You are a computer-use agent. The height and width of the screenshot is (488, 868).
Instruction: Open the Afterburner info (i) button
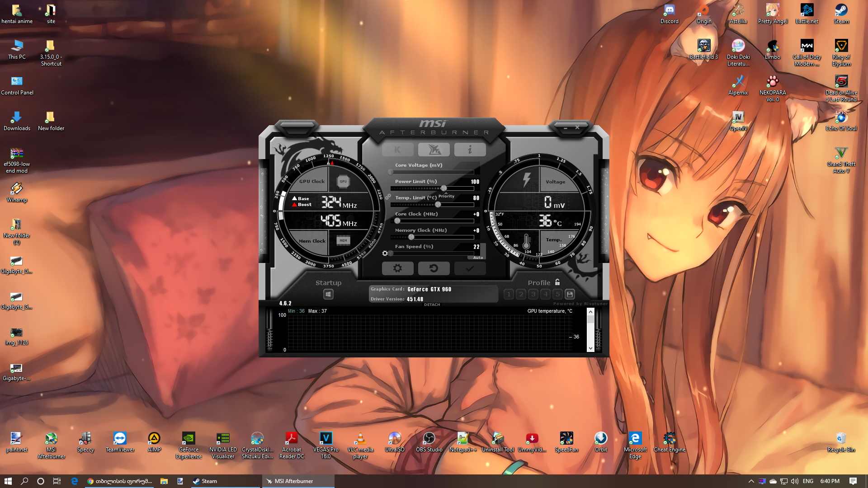point(470,150)
